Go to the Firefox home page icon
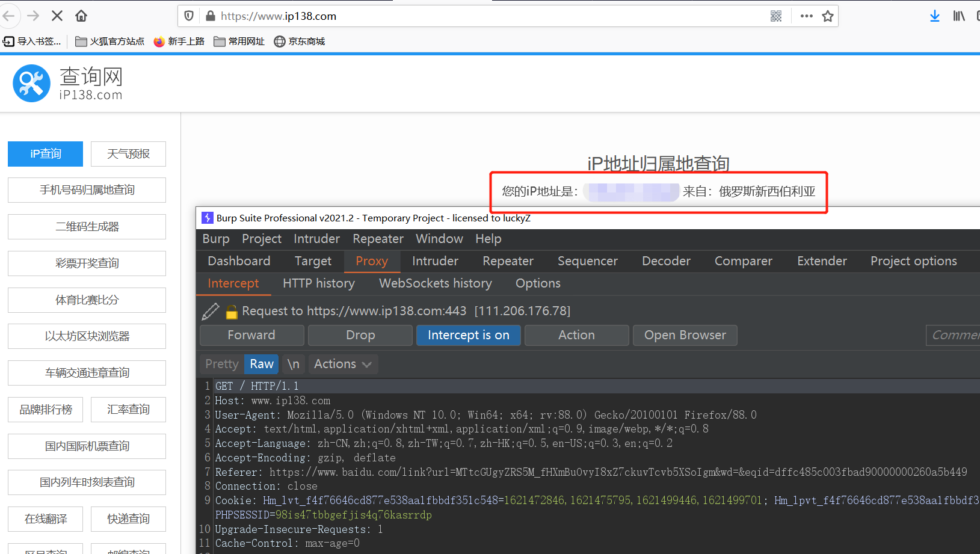The image size is (980, 554). 81,16
